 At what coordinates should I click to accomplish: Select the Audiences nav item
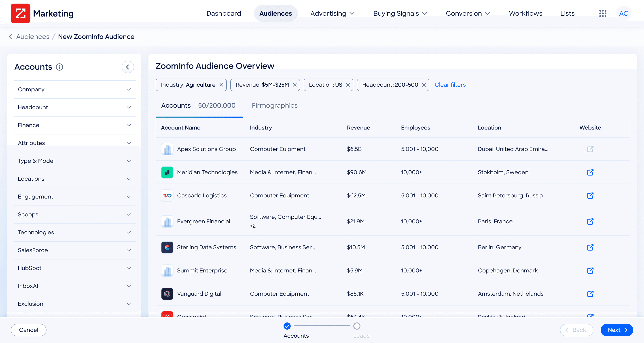pyautogui.click(x=275, y=13)
